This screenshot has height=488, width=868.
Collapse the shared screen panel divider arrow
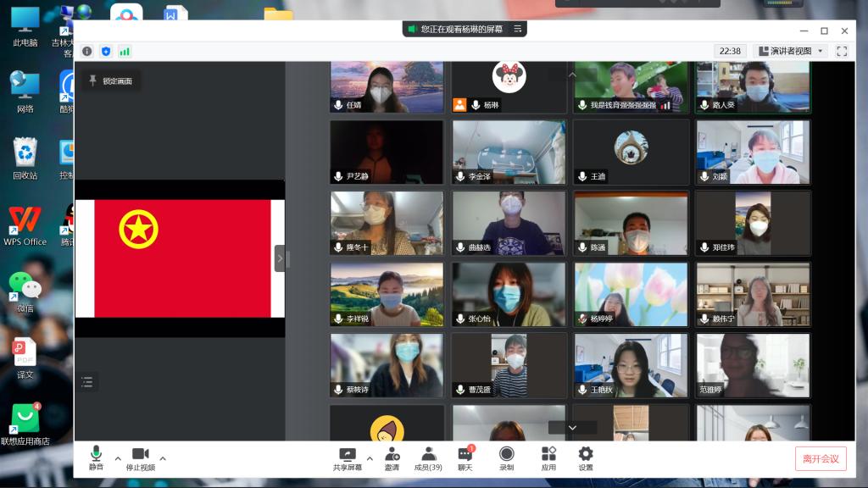pyautogui.click(x=280, y=258)
